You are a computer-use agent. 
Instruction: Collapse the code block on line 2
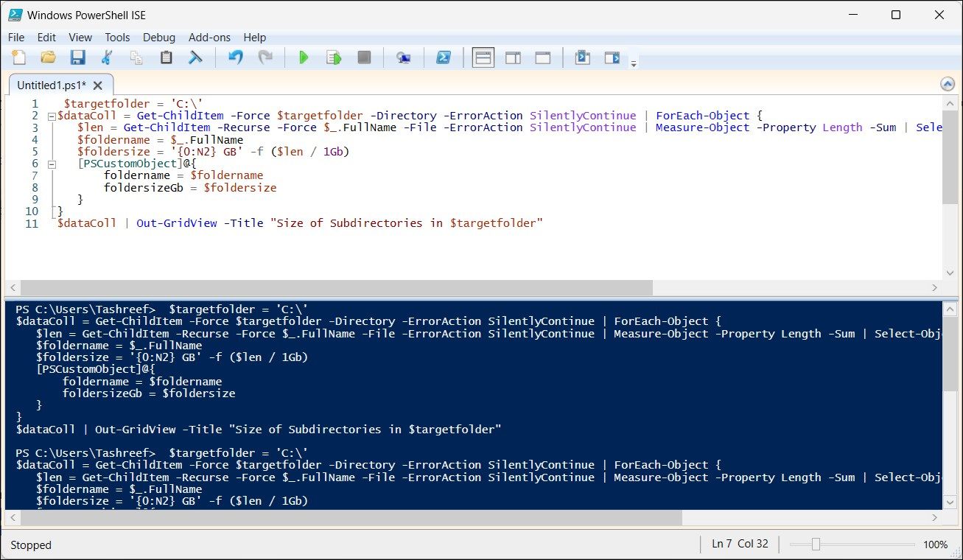pyautogui.click(x=51, y=115)
